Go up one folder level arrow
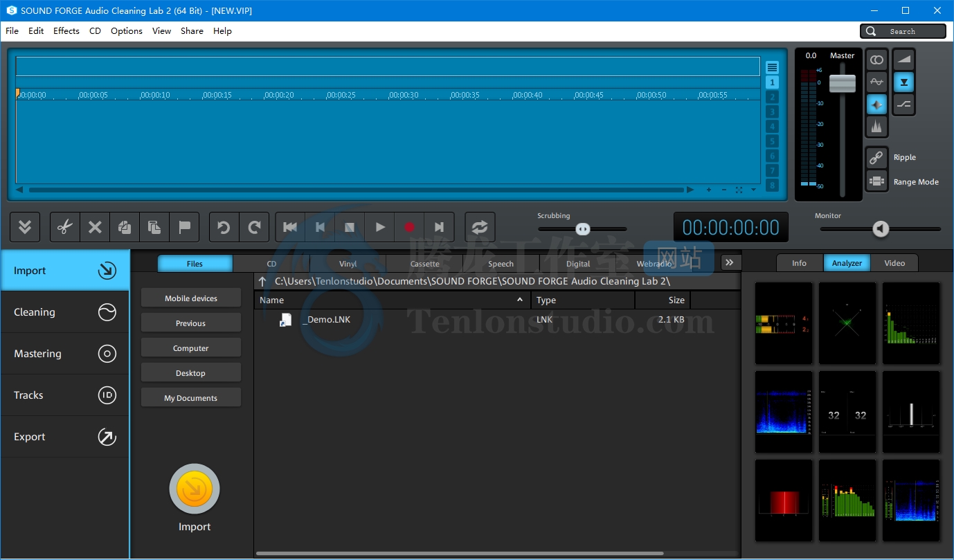 pyautogui.click(x=262, y=281)
